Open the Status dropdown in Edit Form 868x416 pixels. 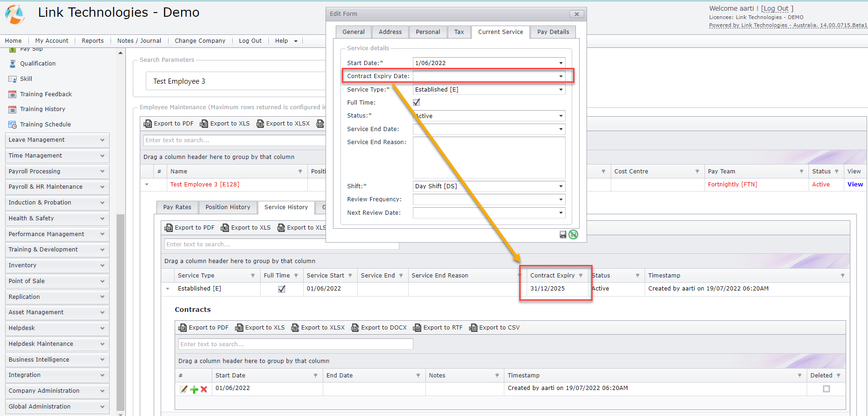pyautogui.click(x=561, y=116)
